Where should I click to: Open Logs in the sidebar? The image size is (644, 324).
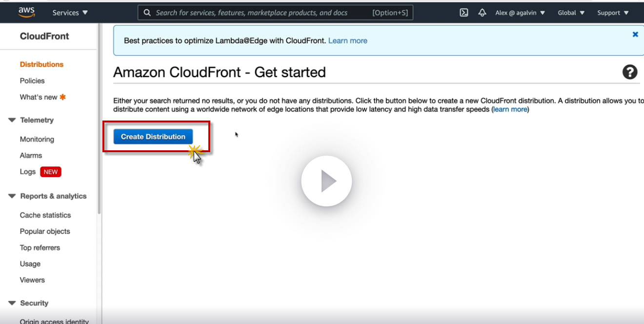(x=28, y=172)
